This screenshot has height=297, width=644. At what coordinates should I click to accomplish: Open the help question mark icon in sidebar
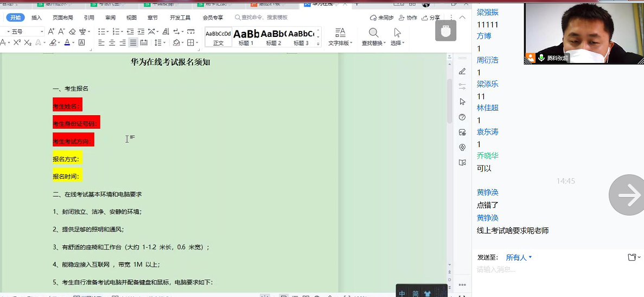(462, 117)
